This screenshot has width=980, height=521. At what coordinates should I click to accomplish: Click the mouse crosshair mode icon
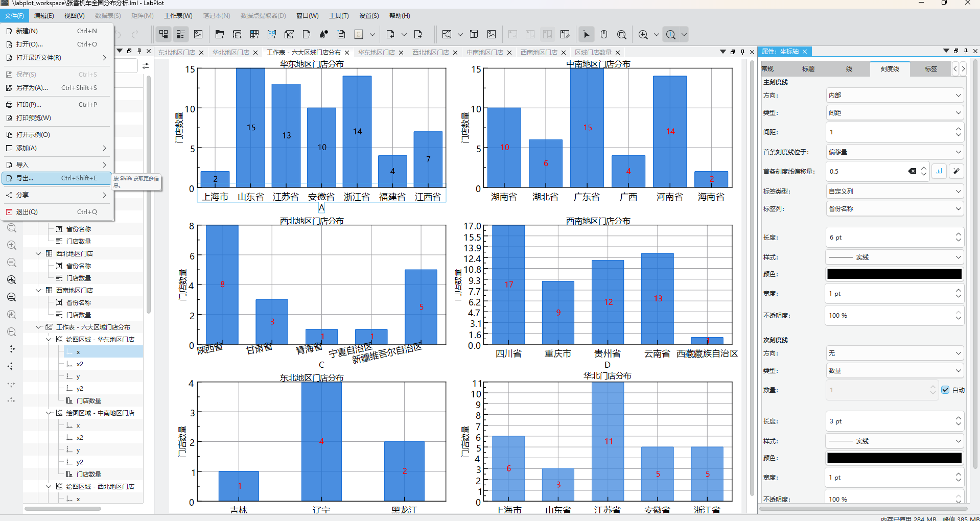pyautogui.click(x=604, y=34)
